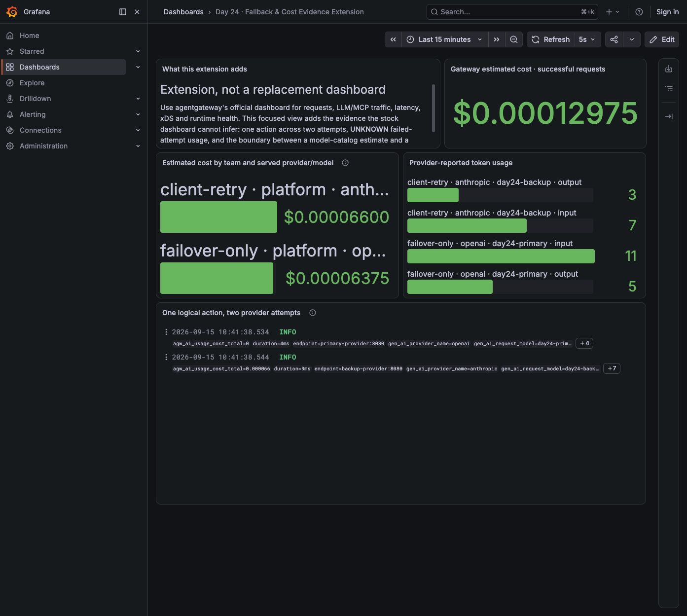Open the Starred menu item
Viewport: 687px width, 616px height.
pyautogui.click(x=32, y=51)
